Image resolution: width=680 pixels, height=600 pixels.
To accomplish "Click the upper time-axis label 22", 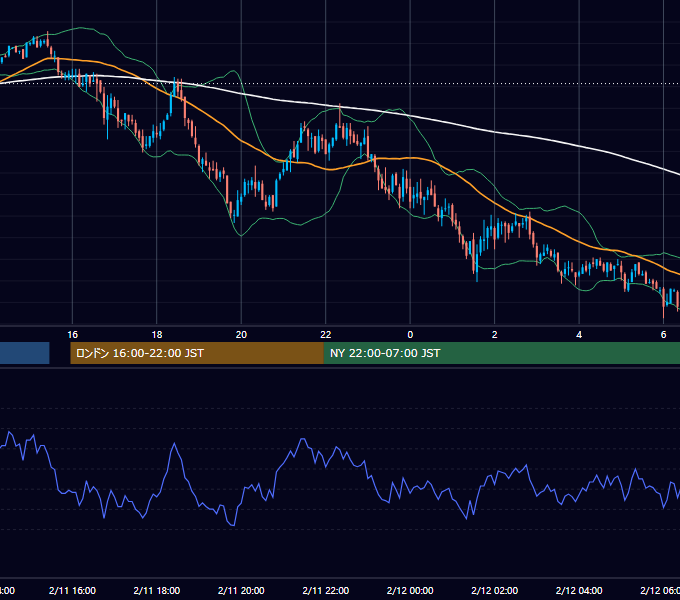I will pyautogui.click(x=326, y=335).
